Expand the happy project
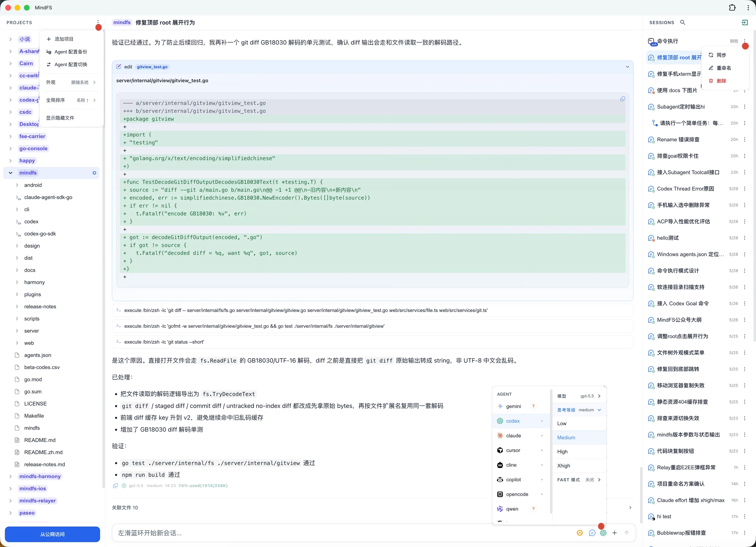The height and width of the screenshot is (547, 756). coord(10,161)
